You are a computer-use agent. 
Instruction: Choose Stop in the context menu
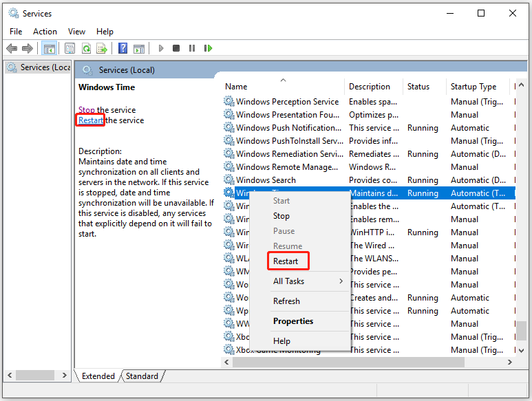pyautogui.click(x=281, y=216)
